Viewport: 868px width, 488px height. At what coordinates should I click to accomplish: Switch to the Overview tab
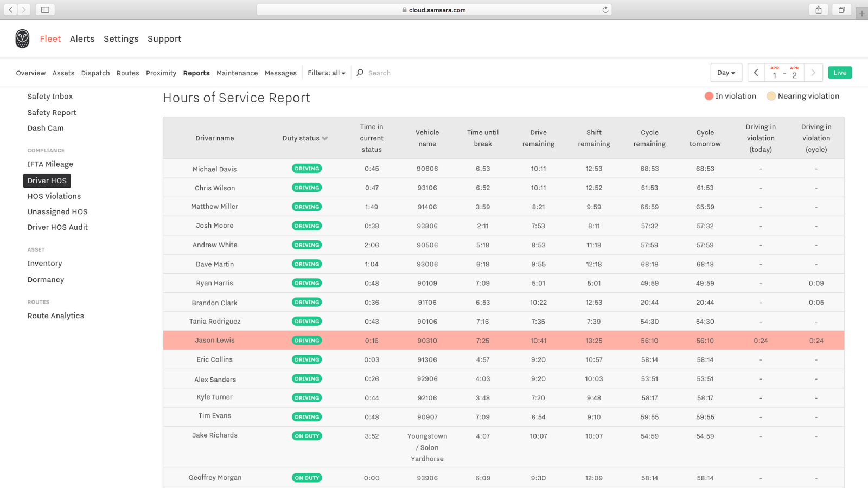click(31, 73)
